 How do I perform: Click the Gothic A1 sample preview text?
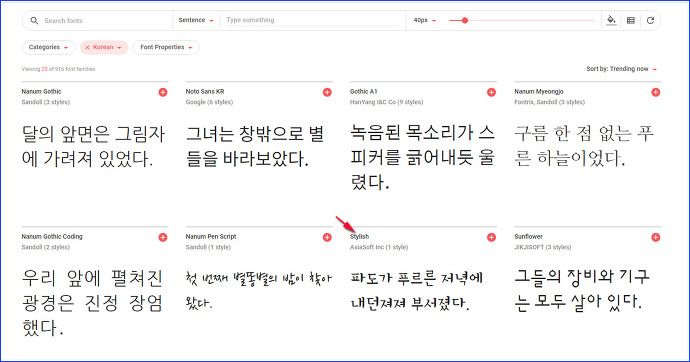coord(422,157)
